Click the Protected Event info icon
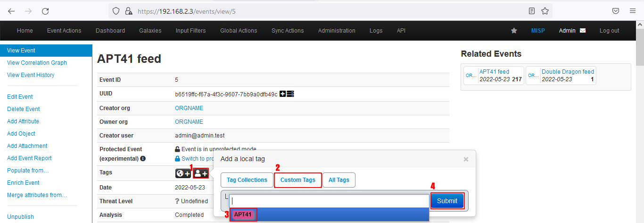644x223 pixels. point(143,159)
